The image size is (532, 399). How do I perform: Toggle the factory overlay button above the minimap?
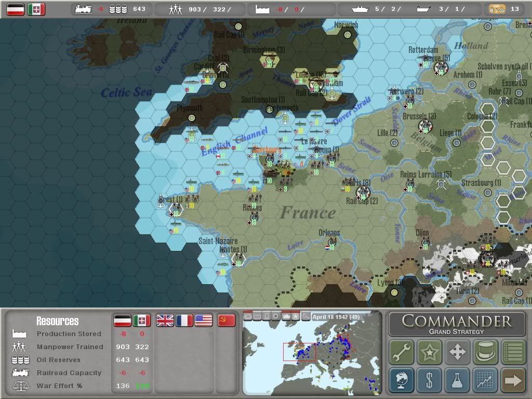(x=257, y=316)
